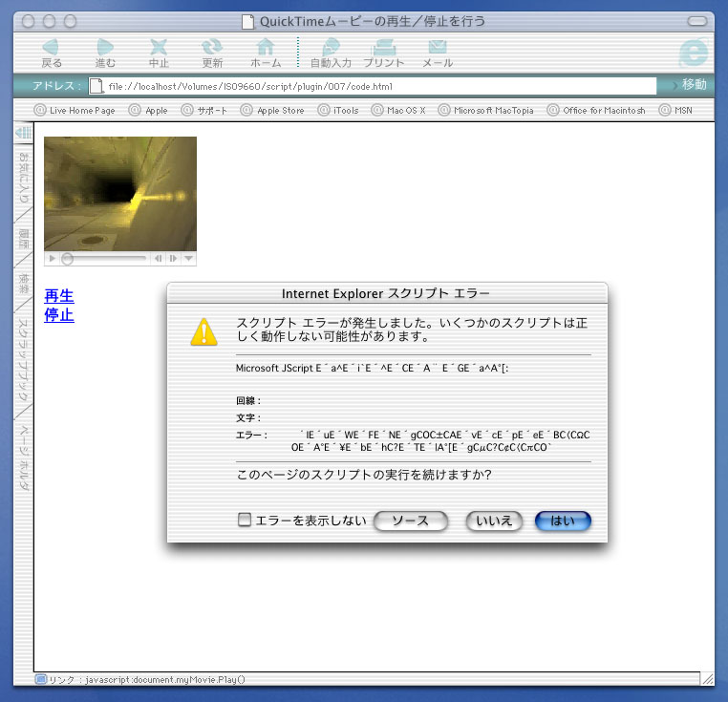Open the ページホルダ side tab
This screenshot has width=728, height=702.
[23, 457]
